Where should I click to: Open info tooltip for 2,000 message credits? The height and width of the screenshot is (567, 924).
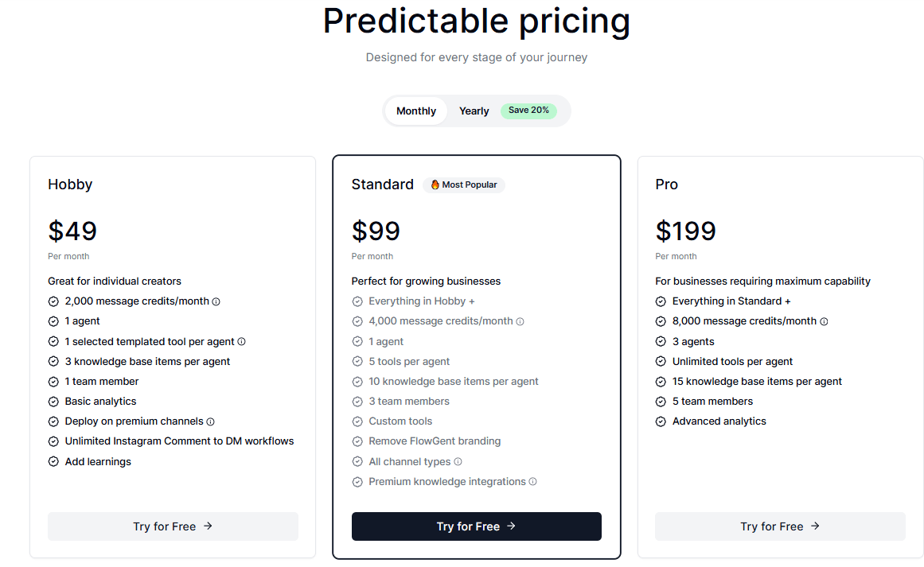coord(215,301)
